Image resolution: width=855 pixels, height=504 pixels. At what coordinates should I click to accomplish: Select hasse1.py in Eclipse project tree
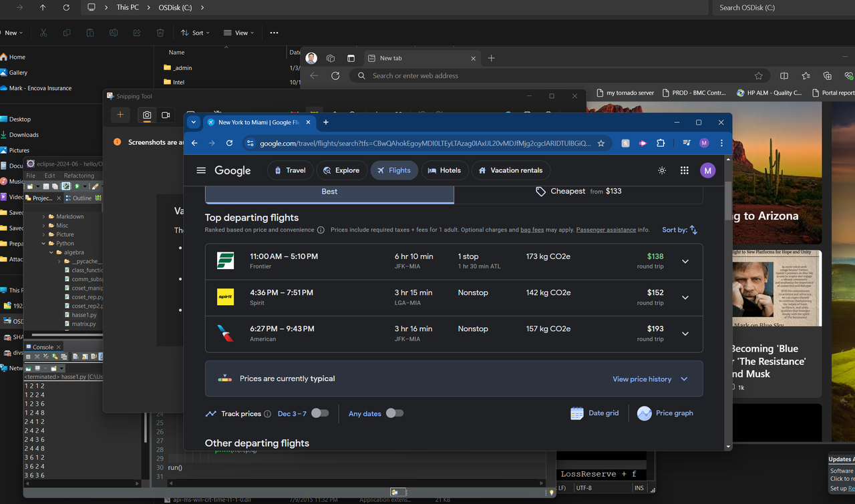click(x=84, y=315)
